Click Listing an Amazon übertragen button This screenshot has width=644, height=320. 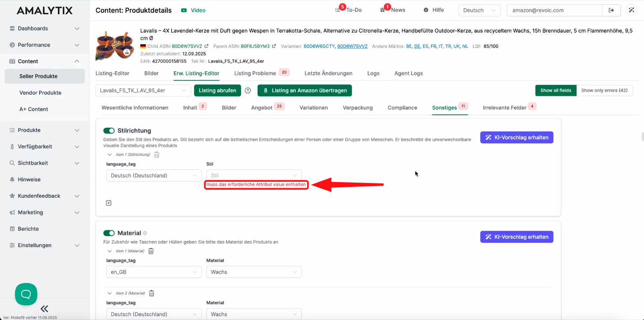tap(305, 91)
